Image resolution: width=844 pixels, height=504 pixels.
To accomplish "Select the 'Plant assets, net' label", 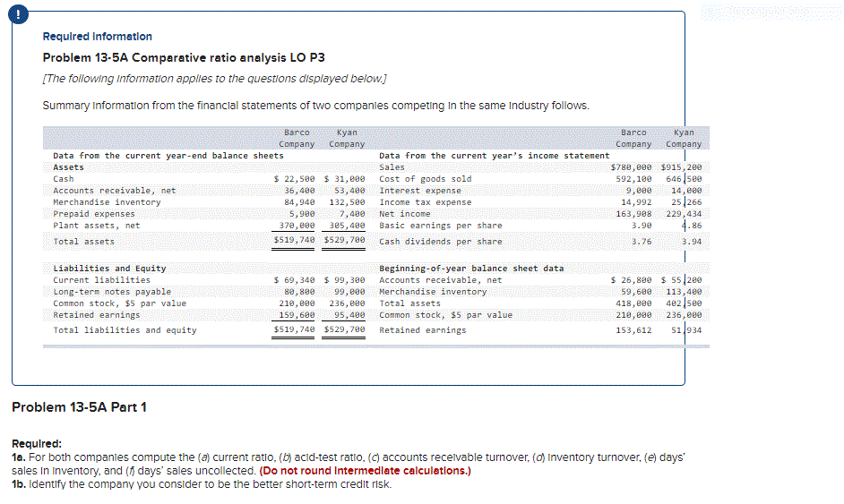I will [x=97, y=226].
